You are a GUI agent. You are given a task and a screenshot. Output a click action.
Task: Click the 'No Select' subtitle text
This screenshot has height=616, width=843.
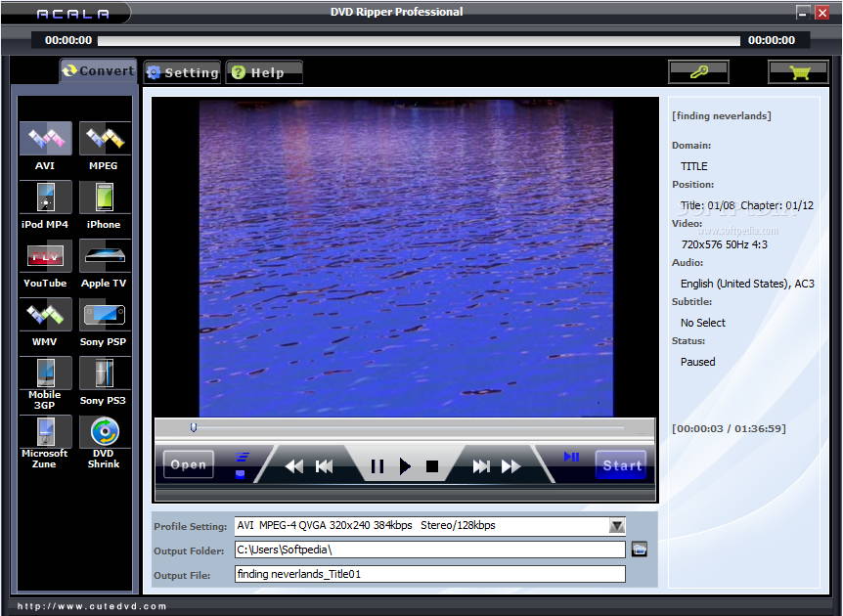click(703, 323)
